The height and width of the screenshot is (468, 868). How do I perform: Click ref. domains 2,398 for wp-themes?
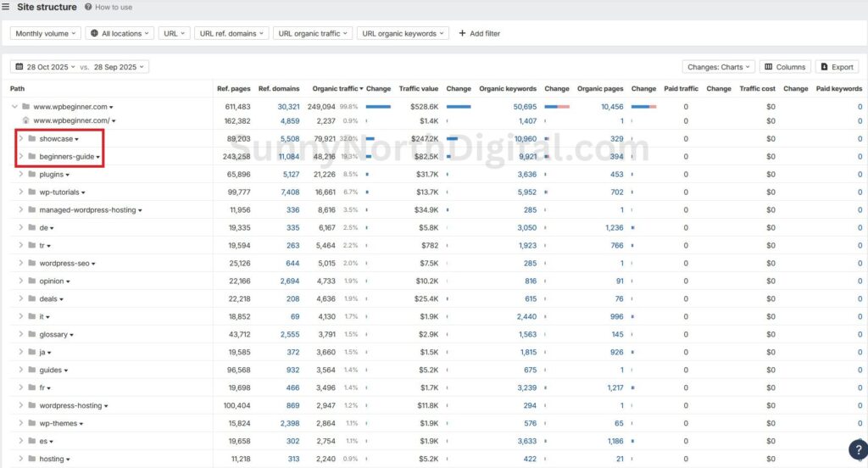coord(290,423)
